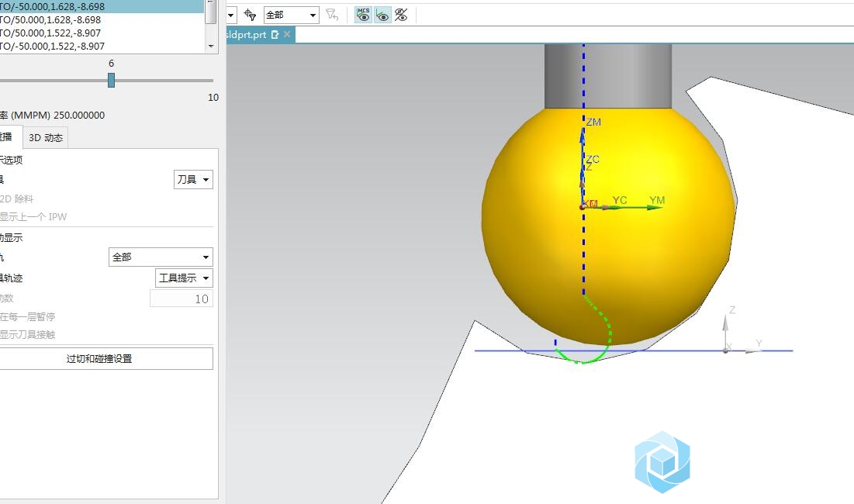Click the feed rate (MMPM) 250.000000 text
Image resolution: width=854 pixels, height=504 pixels.
(x=52, y=116)
